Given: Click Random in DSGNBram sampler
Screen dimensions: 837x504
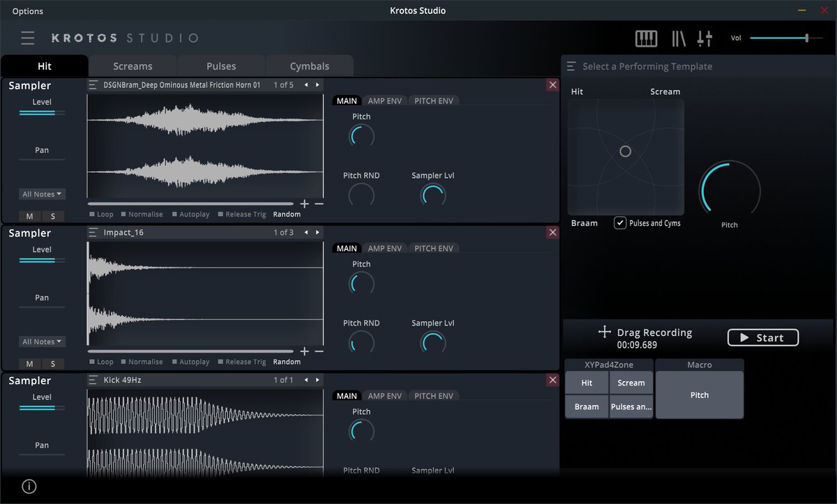Looking at the screenshot, I should pyautogui.click(x=287, y=215).
